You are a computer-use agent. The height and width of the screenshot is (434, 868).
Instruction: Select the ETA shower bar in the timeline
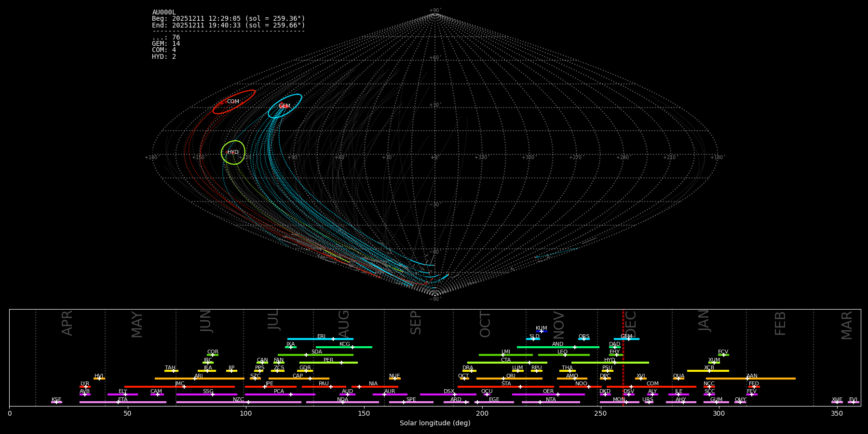123,402
